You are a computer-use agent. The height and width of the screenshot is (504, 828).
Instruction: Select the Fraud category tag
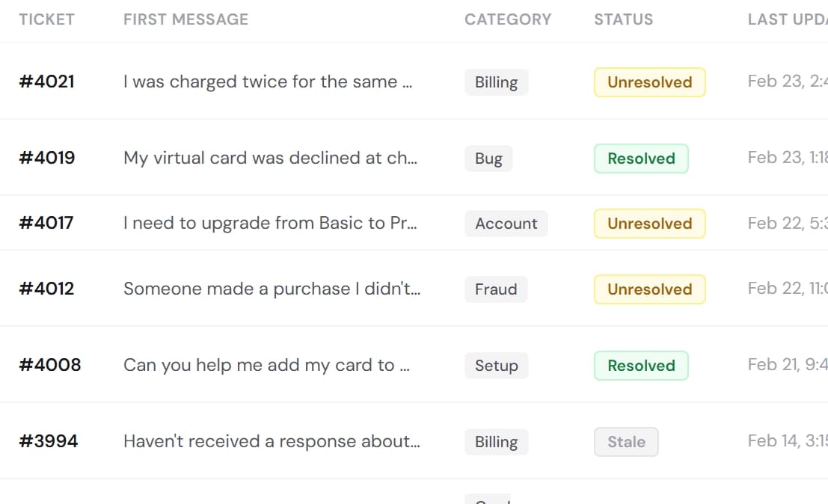[x=496, y=289]
